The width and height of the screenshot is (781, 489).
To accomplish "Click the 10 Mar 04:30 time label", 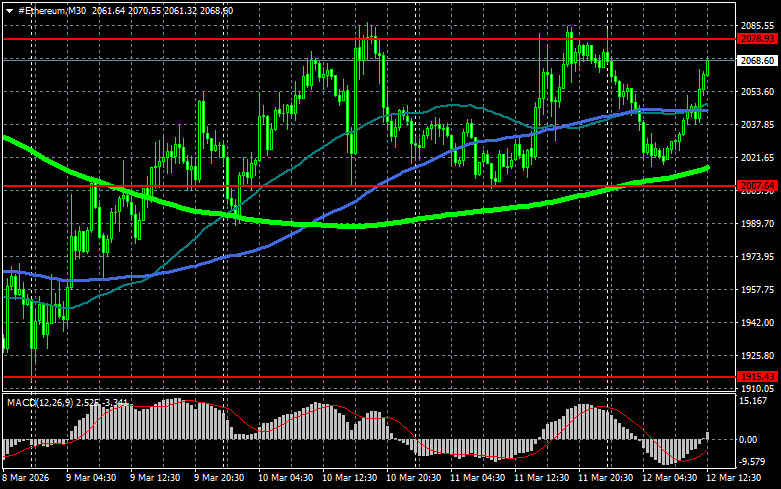I will click(x=285, y=478).
